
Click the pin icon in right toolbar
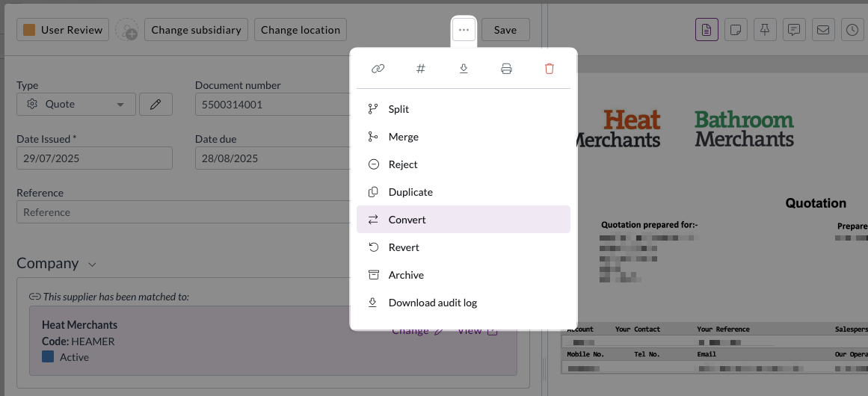click(x=765, y=30)
